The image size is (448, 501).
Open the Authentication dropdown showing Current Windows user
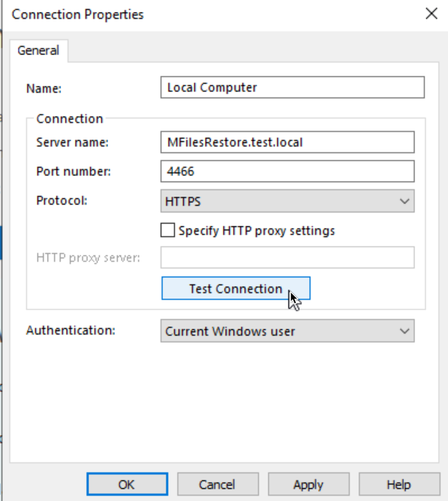coord(287,331)
